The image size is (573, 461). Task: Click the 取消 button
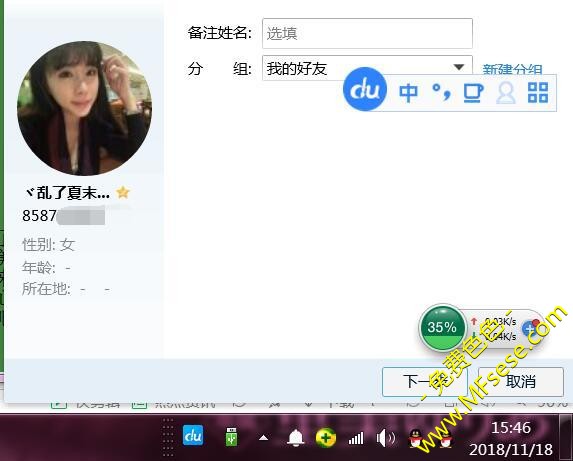pyautogui.click(x=521, y=382)
